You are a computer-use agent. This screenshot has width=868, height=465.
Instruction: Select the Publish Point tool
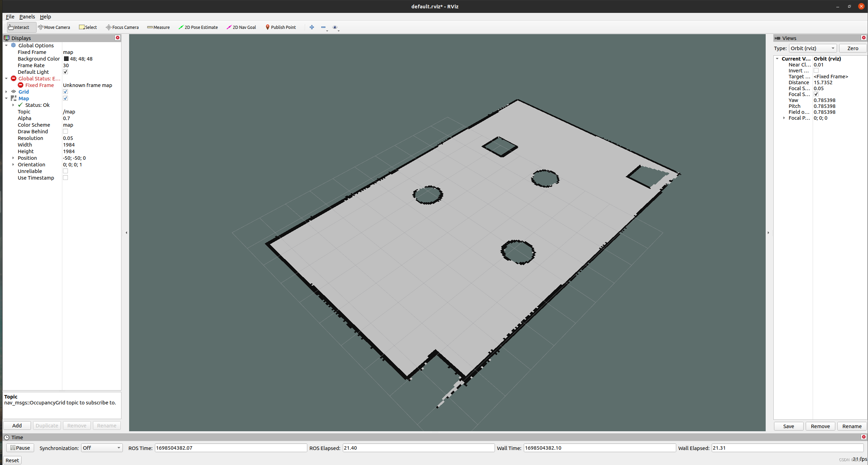point(281,27)
